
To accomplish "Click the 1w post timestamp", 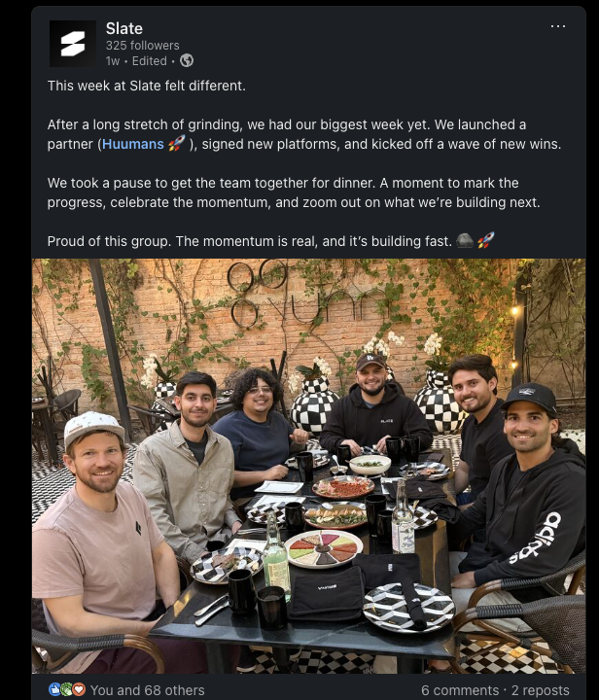I will [112, 61].
